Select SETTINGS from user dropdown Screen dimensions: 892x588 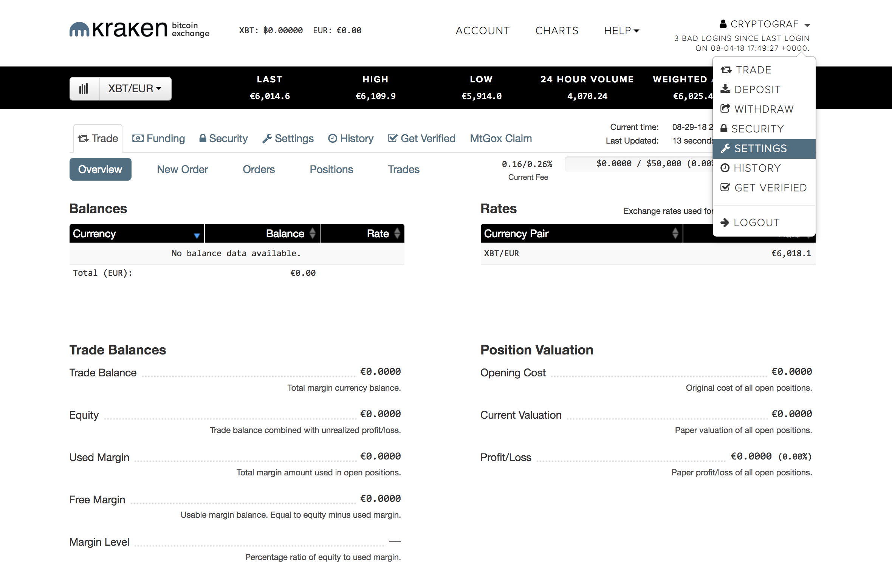pos(764,149)
